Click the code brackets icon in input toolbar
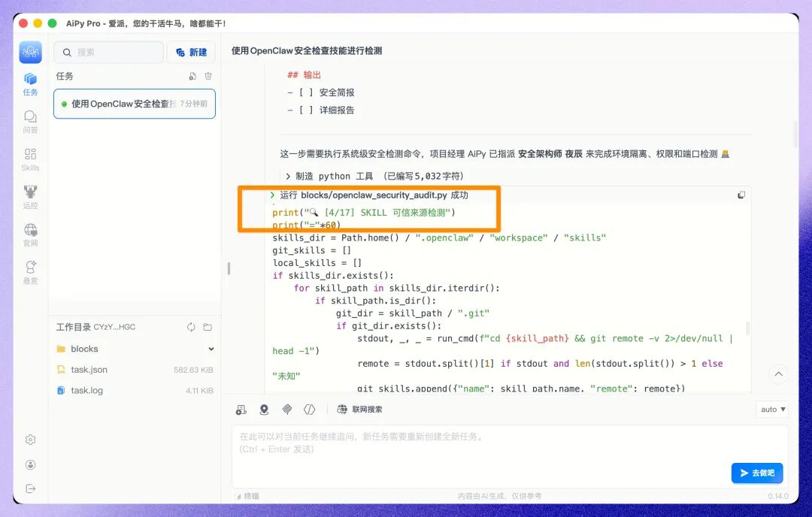812x517 pixels. coord(310,410)
